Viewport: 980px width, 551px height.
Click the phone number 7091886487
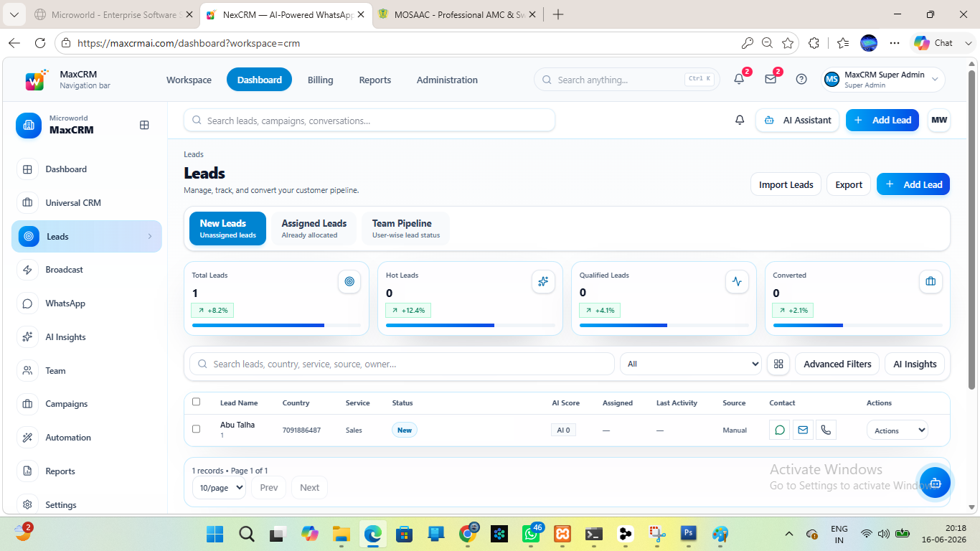[x=301, y=430]
